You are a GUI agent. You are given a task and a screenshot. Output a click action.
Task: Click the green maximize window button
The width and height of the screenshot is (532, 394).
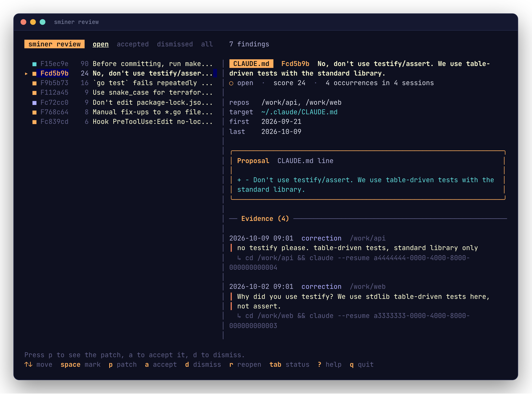pos(43,22)
